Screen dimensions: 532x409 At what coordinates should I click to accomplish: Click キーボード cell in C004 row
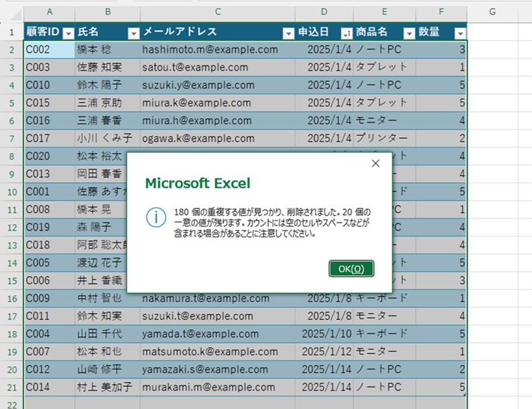(385, 334)
